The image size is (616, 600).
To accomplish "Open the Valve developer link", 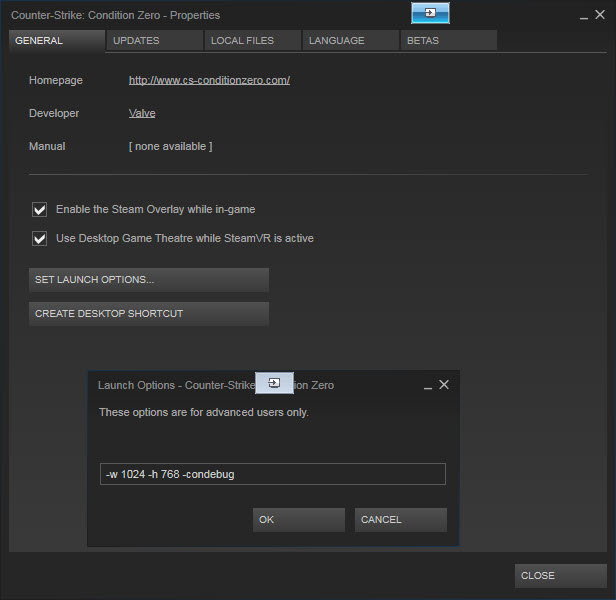I will point(142,113).
